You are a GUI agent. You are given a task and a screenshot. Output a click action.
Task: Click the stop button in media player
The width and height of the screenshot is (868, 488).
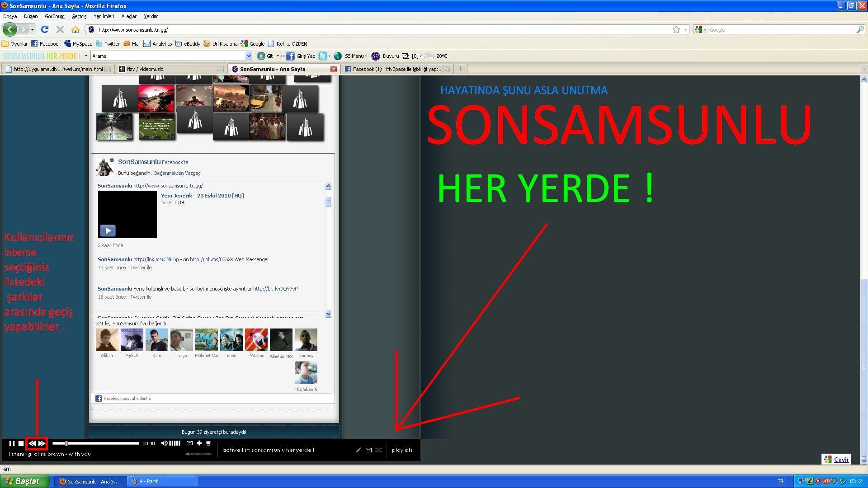click(x=21, y=443)
